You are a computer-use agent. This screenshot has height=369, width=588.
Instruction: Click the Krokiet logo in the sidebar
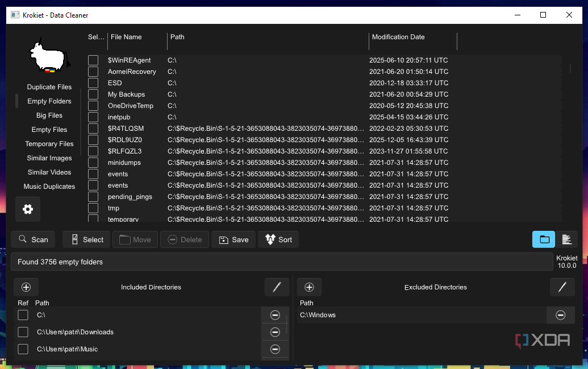(49, 56)
